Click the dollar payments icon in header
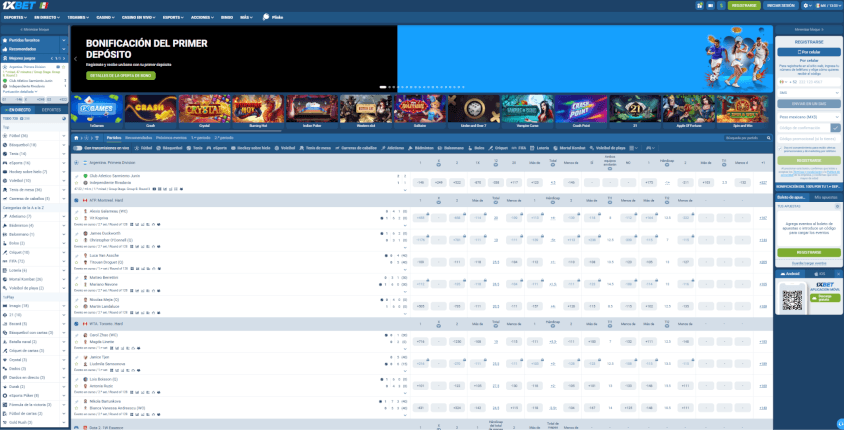Viewport: 844px width, 430px height. 721,5
